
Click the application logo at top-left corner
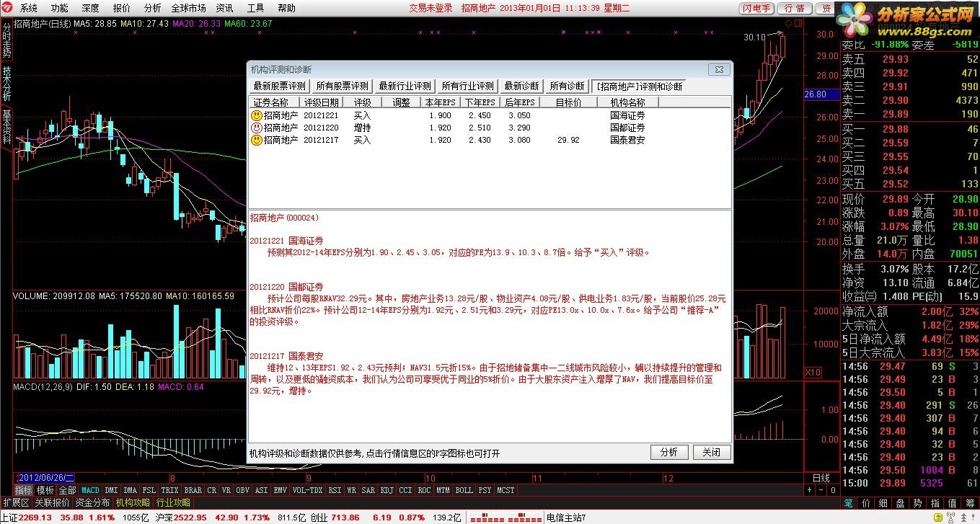pos(7,8)
